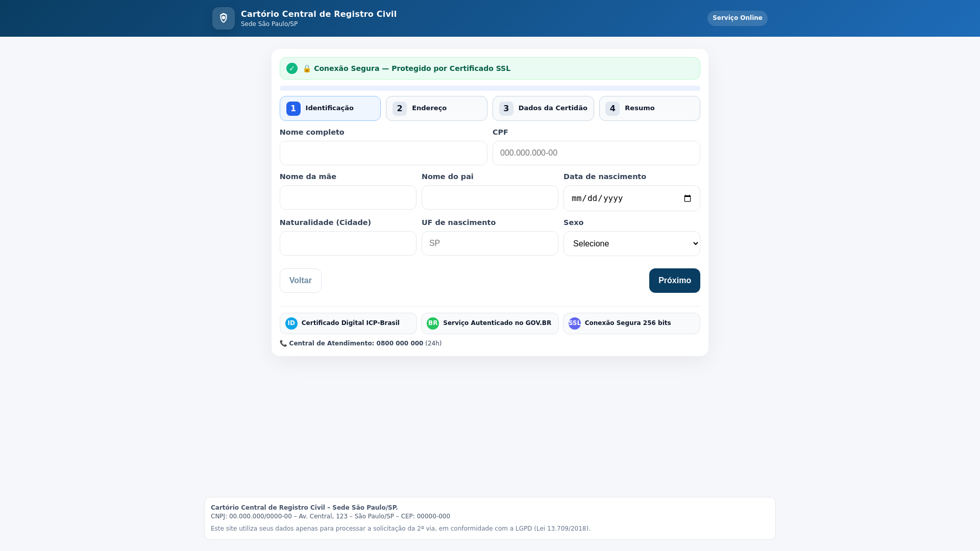980x551 pixels.
Task: Focus the CPF input field
Action: click(x=596, y=153)
